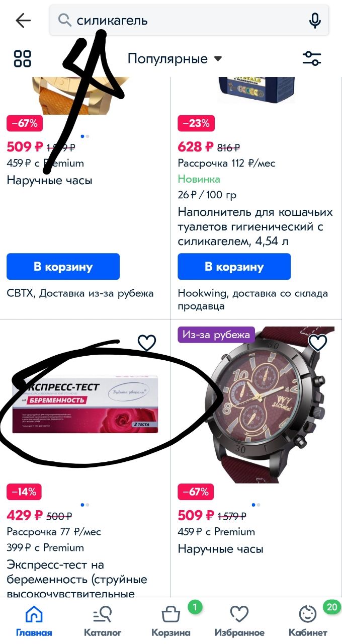Open Корзина cart icon with badge

[171, 621]
